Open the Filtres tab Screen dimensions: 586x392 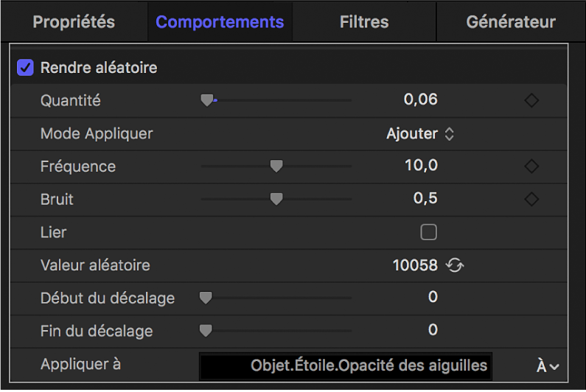click(364, 22)
